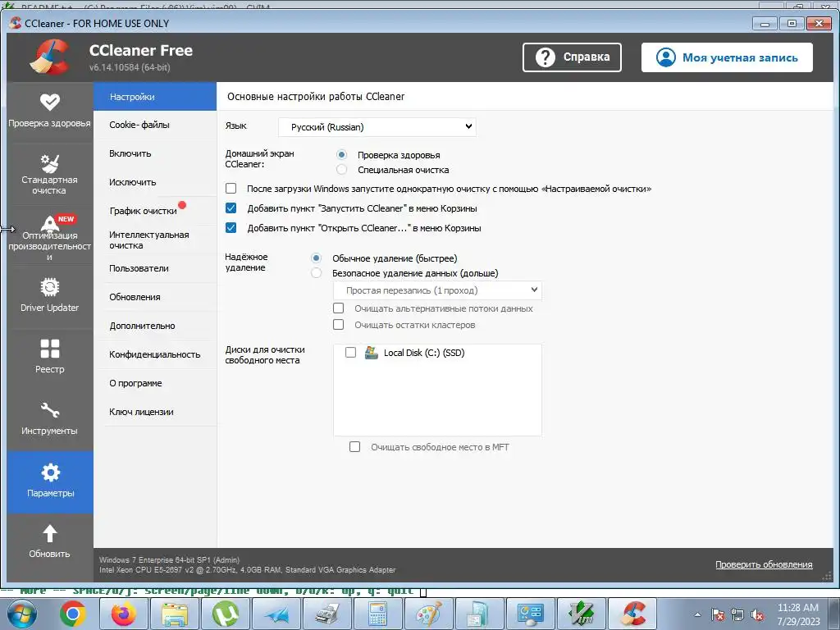Open Интеллектуальная очистка tab
840x630 pixels.
tap(155, 240)
